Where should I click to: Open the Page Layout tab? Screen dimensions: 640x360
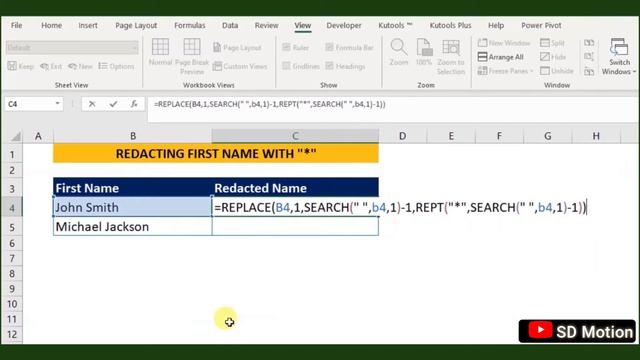136,25
